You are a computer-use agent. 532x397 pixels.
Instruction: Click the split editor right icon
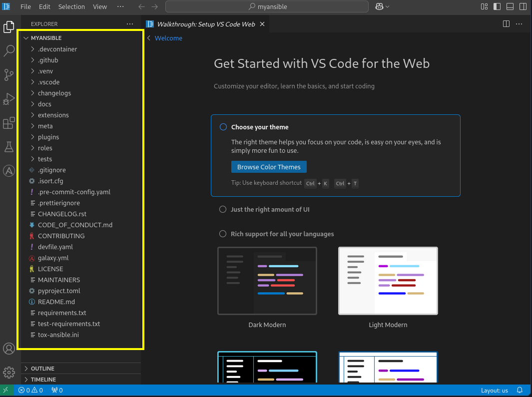pyautogui.click(x=506, y=24)
